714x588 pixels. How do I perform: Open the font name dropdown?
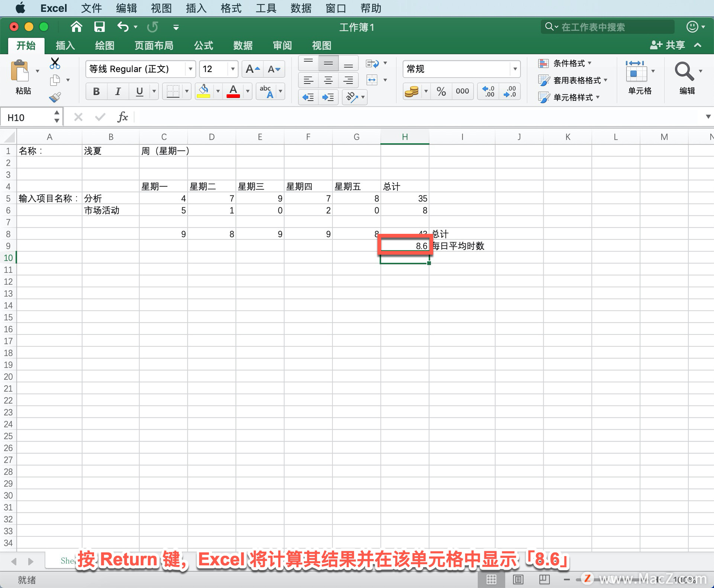pyautogui.click(x=190, y=69)
